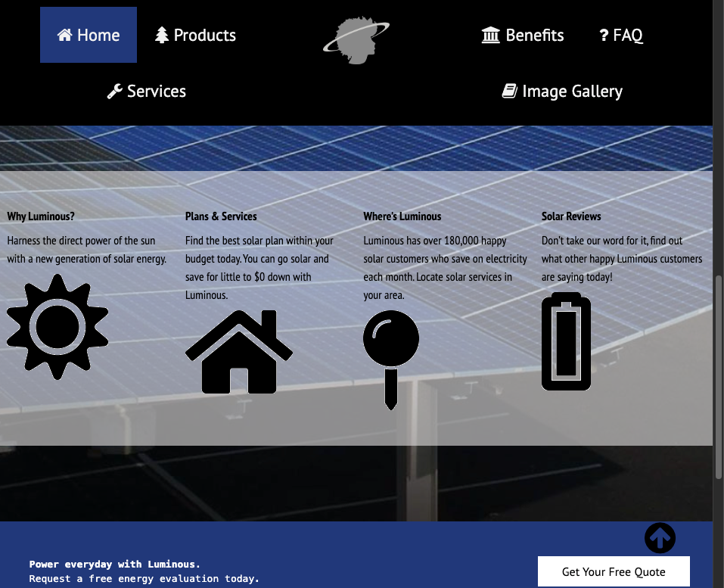Click the 'Find the best solar plan' paragraph

point(259,268)
